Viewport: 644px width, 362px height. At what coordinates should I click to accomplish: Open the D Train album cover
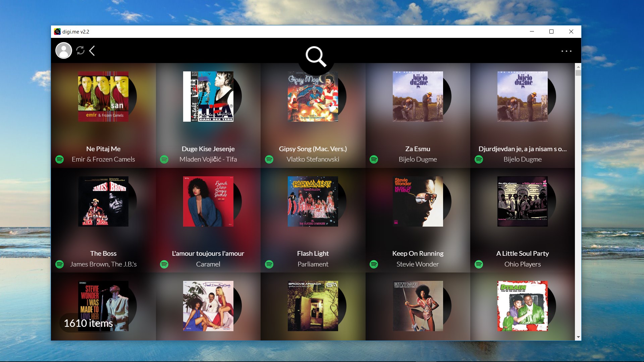point(523,306)
